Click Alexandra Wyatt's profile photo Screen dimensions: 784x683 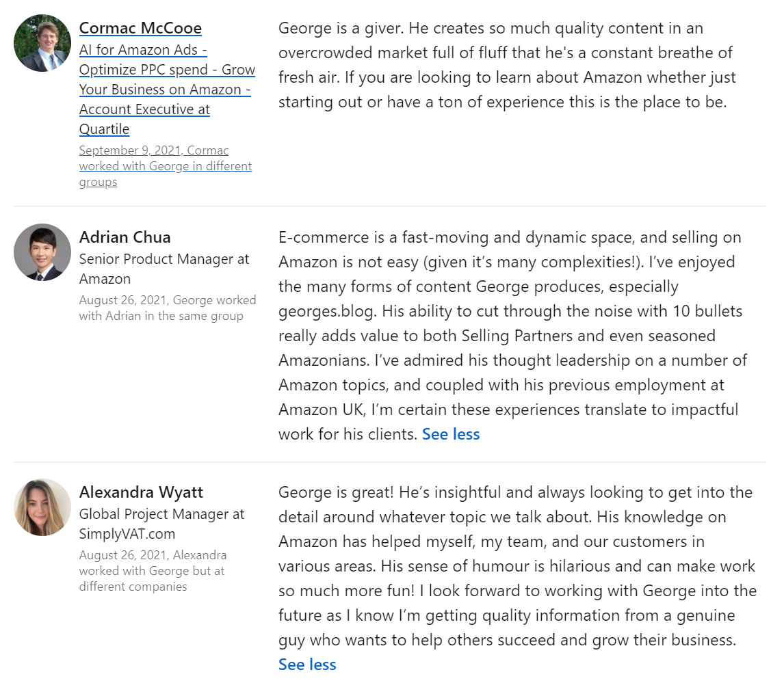tap(42, 507)
